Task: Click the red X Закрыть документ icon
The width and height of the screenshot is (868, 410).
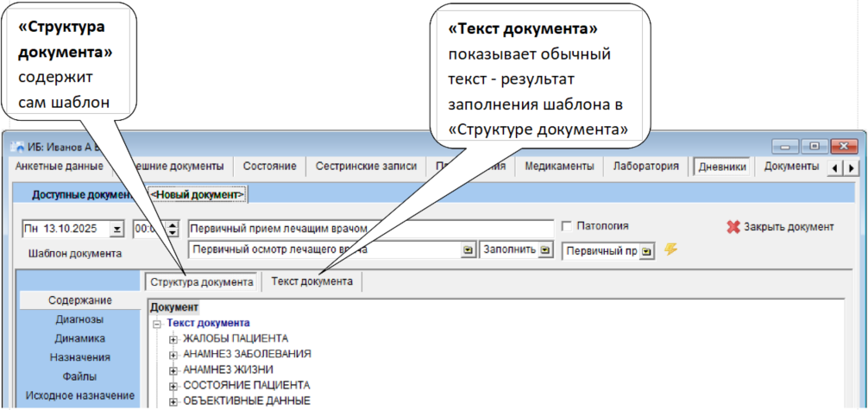Action: point(733,227)
